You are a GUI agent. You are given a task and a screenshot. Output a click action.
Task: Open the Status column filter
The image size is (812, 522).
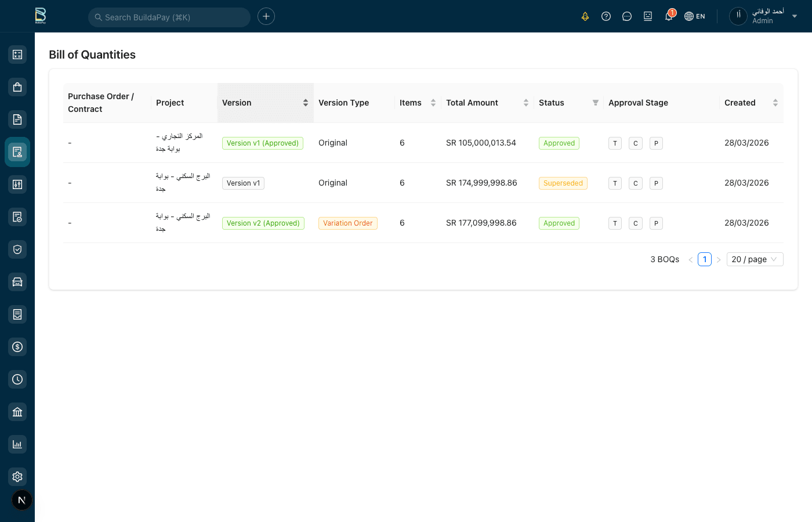[x=595, y=103]
